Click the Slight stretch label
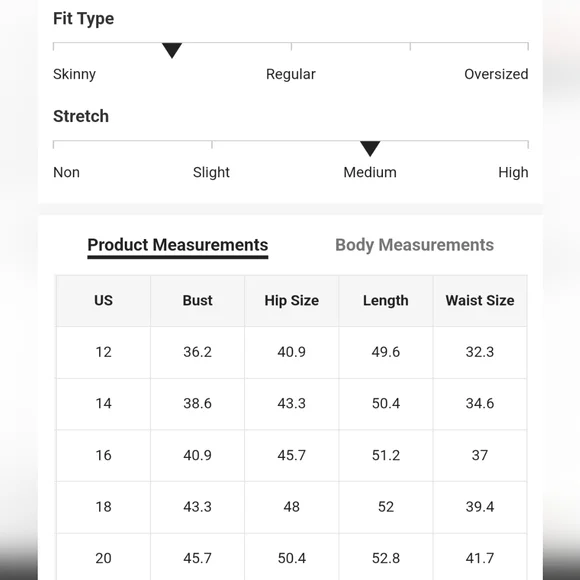580x580 pixels. [x=211, y=172]
